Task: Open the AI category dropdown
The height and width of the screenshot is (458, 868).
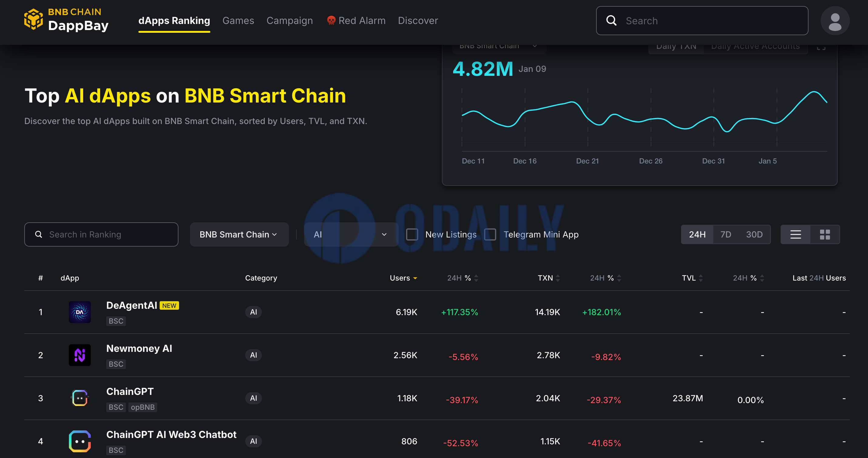Action: click(351, 234)
